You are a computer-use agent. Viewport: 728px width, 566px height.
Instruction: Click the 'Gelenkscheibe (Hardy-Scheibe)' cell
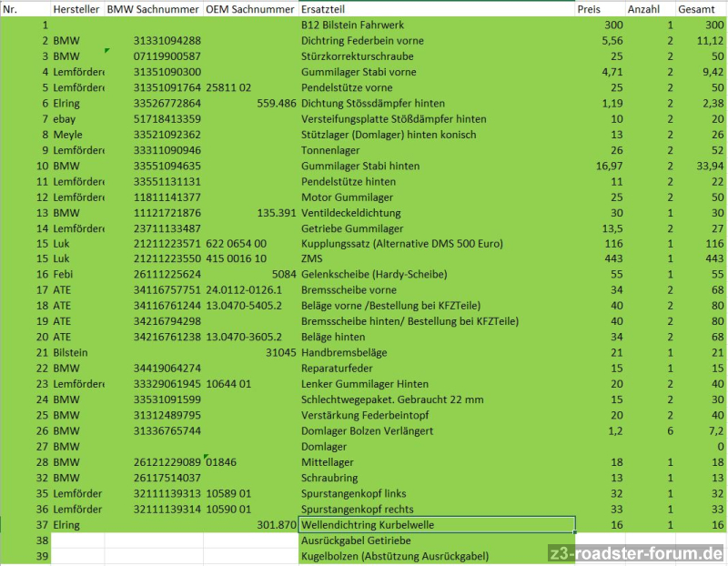[437, 274]
